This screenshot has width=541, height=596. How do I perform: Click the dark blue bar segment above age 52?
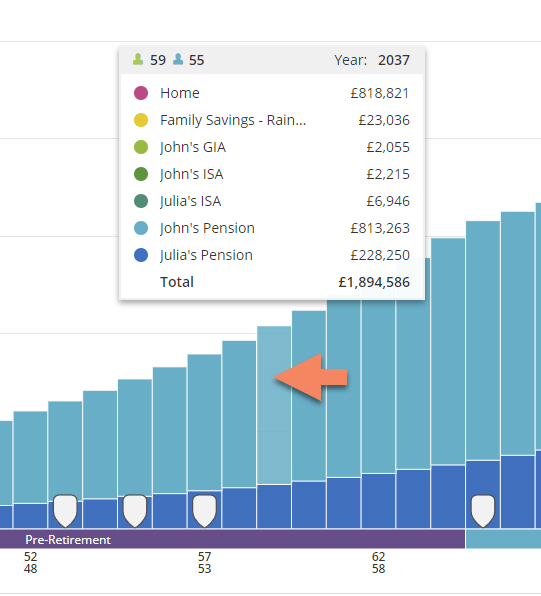[30, 516]
